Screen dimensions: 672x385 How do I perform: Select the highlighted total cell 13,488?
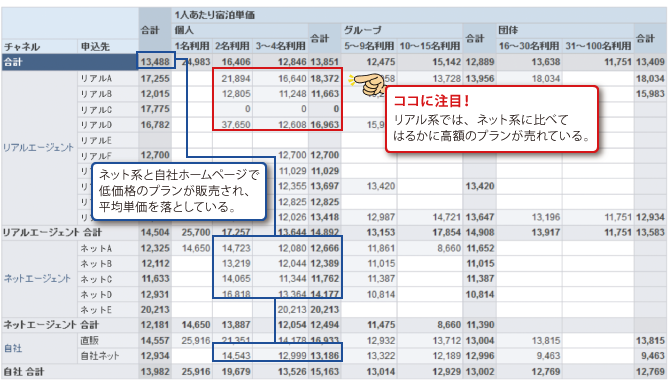click(156, 61)
